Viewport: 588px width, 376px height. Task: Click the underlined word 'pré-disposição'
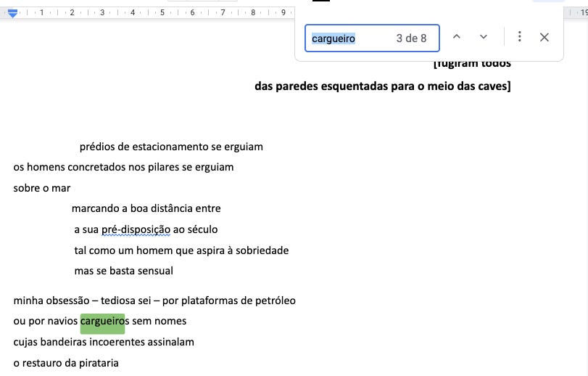click(x=136, y=229)
